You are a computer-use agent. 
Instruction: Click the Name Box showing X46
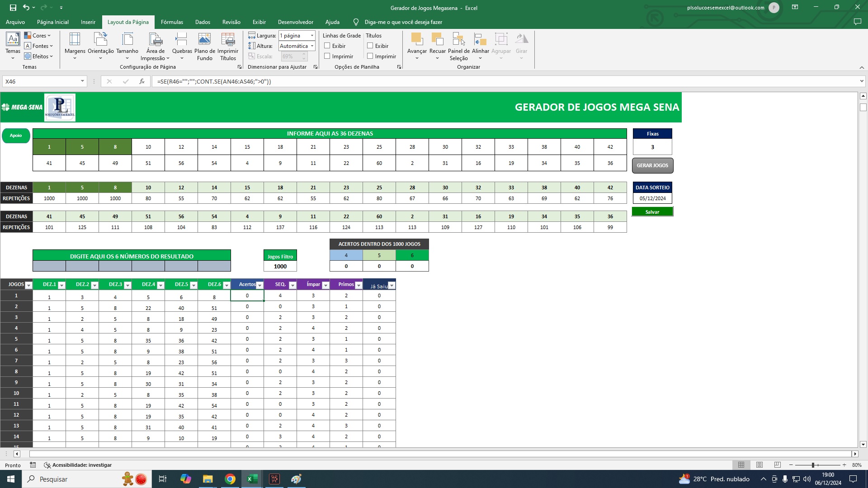[x=44, y=81]
